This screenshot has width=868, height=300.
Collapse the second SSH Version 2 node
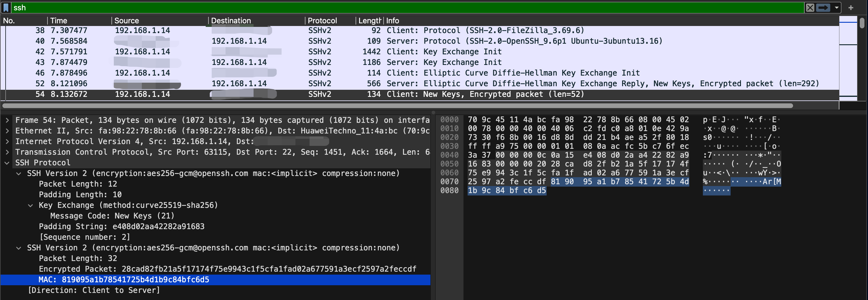click(19, 248)
